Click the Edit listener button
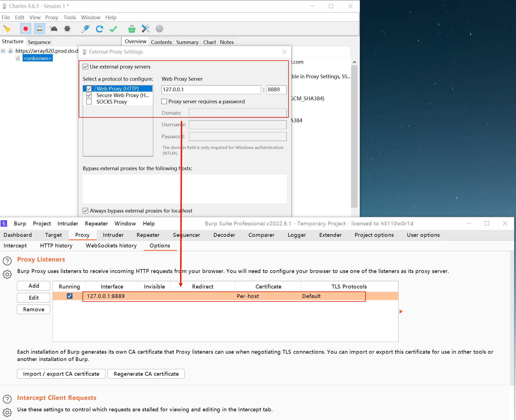Viewport: 516px width, 420px height. 34,298
